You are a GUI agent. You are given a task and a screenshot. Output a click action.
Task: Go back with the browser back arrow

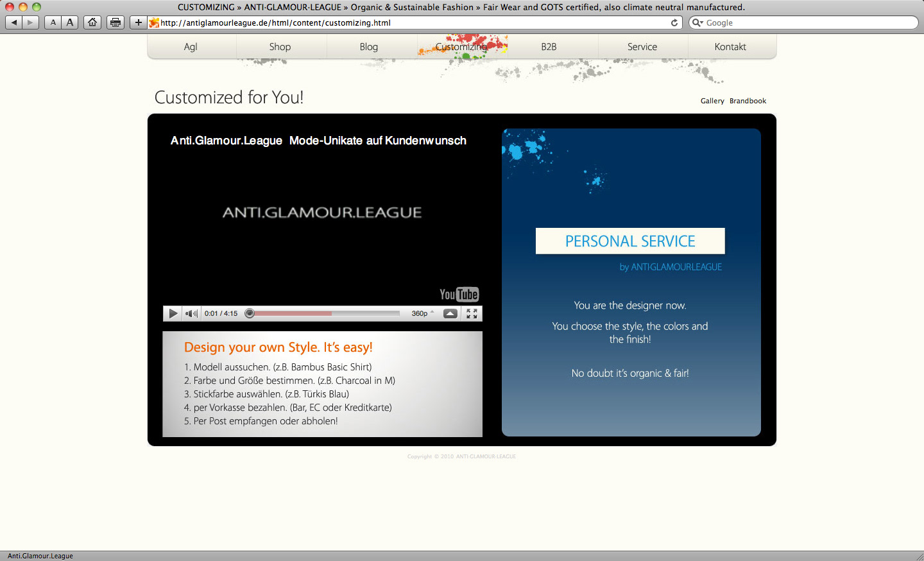pos(14,22)
